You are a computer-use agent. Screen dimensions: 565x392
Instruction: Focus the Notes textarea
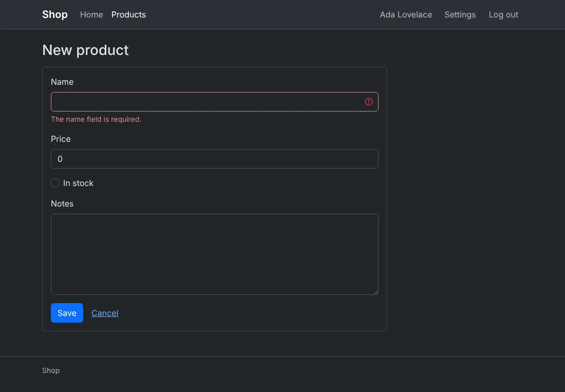point(214,254)
